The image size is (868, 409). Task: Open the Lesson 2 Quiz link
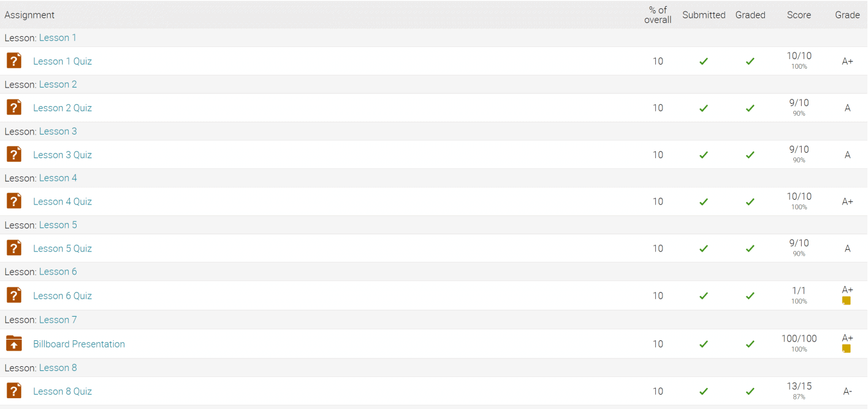tap(62, 108)
